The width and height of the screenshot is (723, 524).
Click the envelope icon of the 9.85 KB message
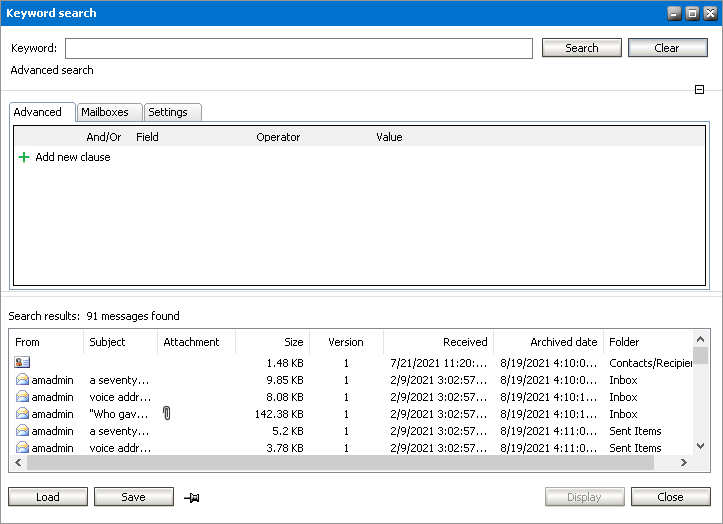tap(22, 380)
